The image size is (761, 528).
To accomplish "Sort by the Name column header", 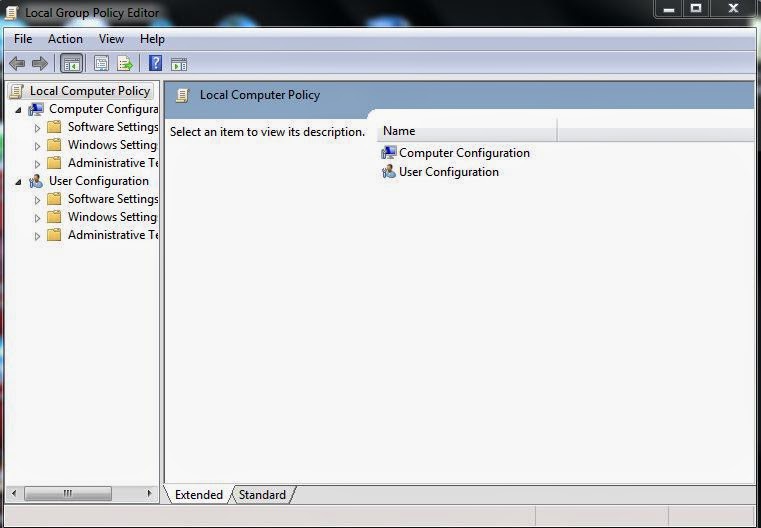I will 467,131.
